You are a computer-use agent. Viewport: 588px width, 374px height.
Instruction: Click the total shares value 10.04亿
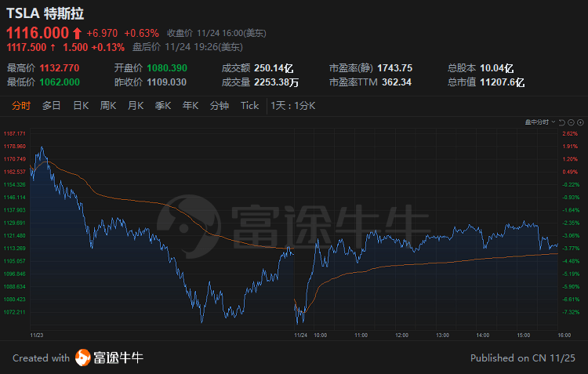tap(496, 68)
